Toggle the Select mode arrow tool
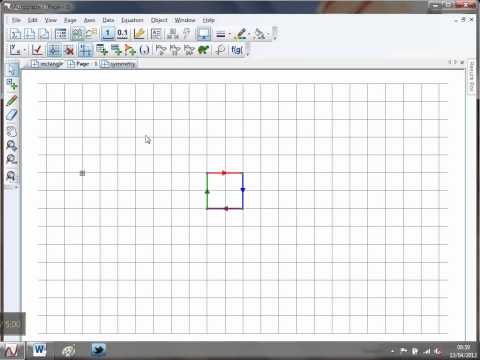Screen dimensions: 480x360 point(12,69)
